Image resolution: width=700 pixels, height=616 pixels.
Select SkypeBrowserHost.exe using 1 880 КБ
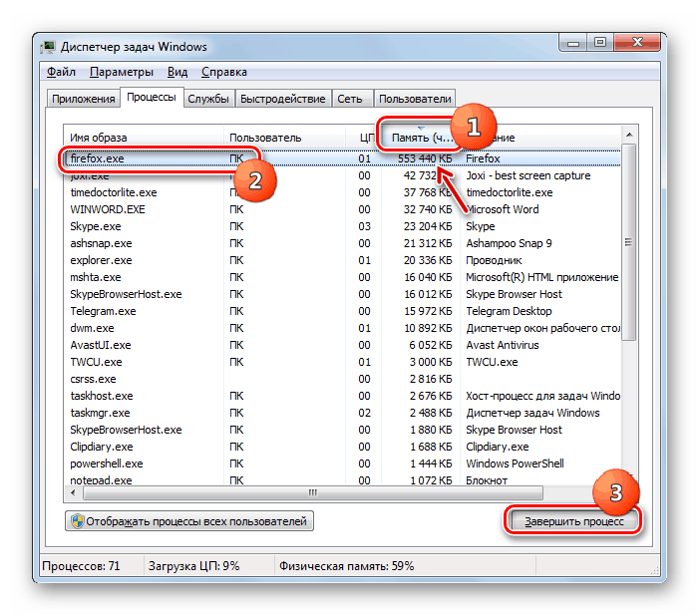coord(342,431)
